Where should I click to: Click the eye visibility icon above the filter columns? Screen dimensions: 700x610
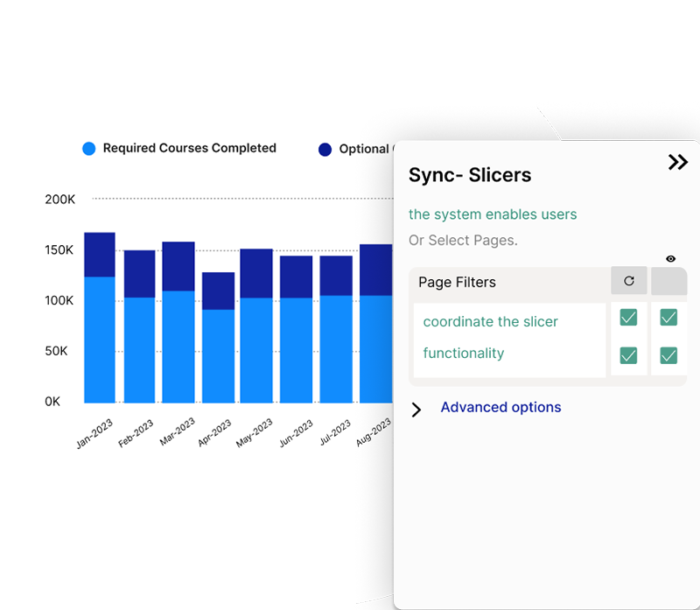pyautogui.click(x=670, y=259)
